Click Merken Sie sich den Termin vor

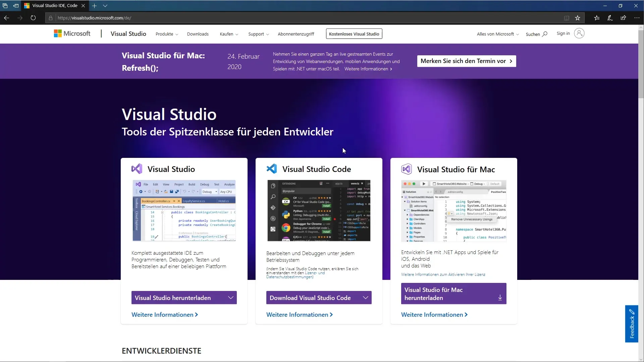(x=466, y=61)
